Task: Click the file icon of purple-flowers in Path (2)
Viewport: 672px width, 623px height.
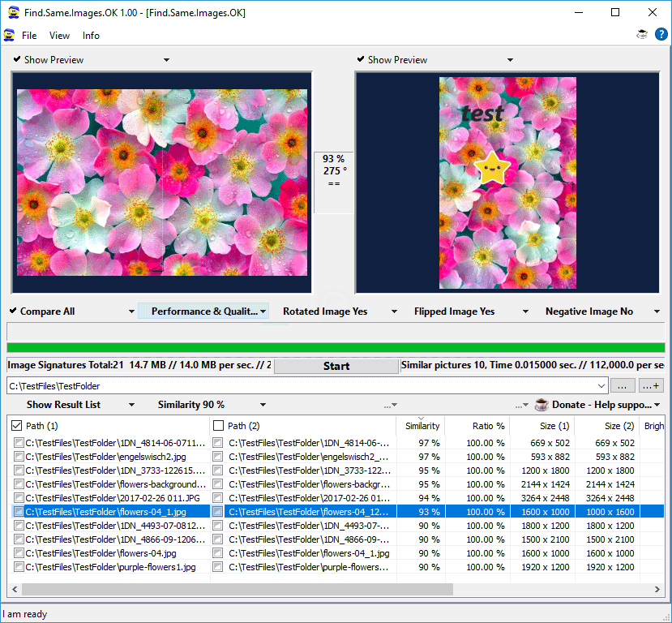Action: 218,567
